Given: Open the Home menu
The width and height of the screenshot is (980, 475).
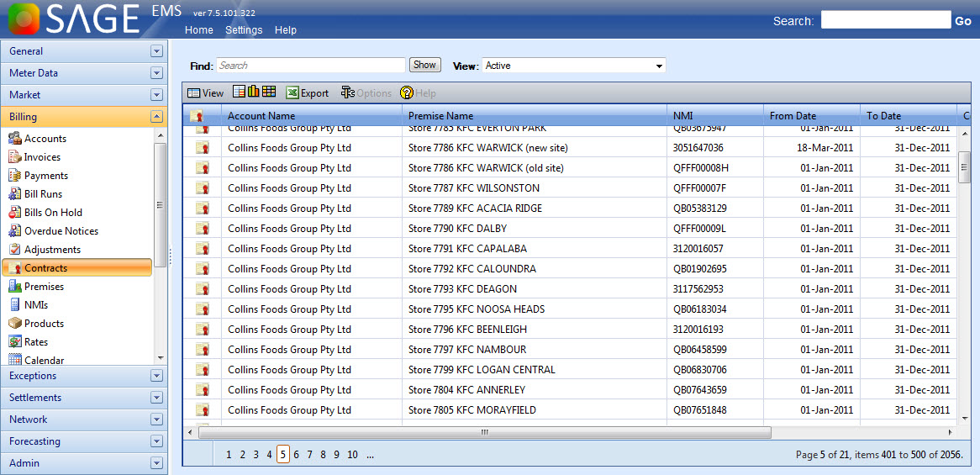Looking at the screenshot, I should (198, 30).
